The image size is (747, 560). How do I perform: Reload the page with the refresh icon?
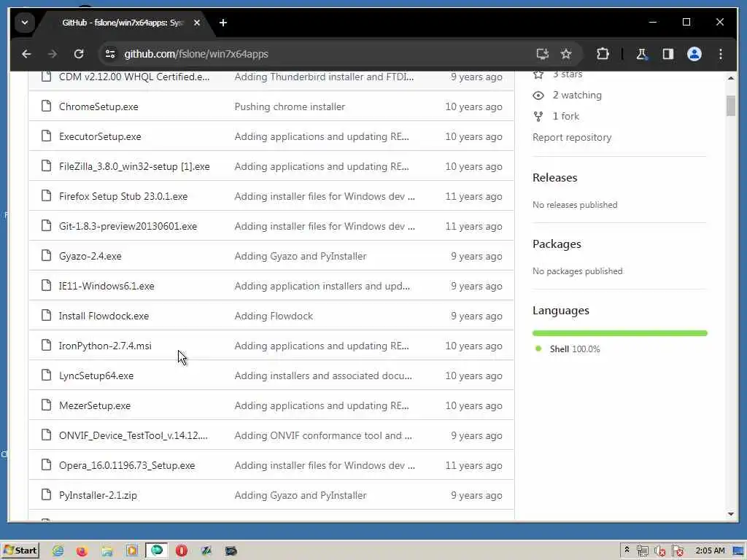point(79,54)
